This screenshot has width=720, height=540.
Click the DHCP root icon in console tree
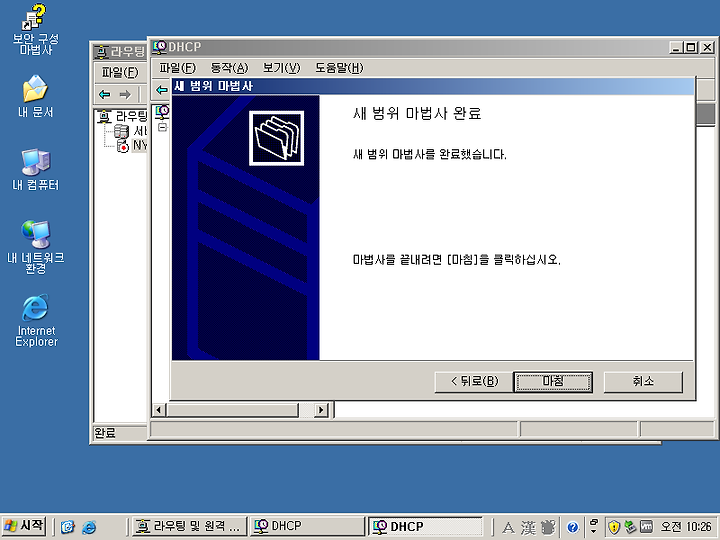coord(162,112)
